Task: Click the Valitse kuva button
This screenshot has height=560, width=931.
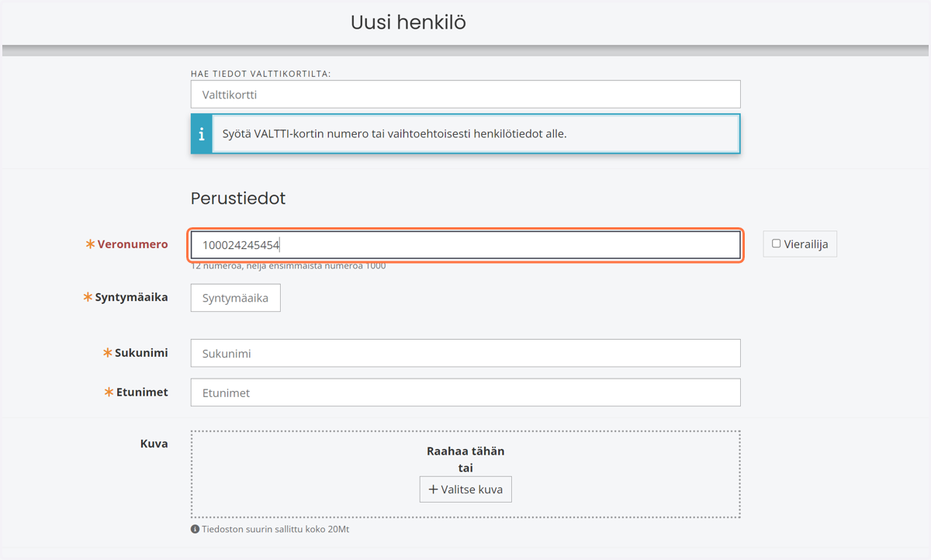Action: pos(465,489)
